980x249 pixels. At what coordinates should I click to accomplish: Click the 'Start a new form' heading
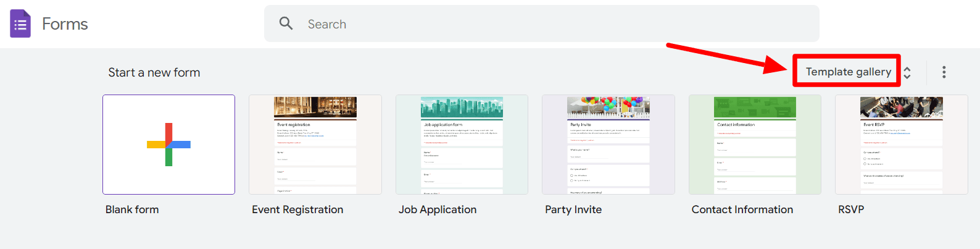[x=154, y=72]
